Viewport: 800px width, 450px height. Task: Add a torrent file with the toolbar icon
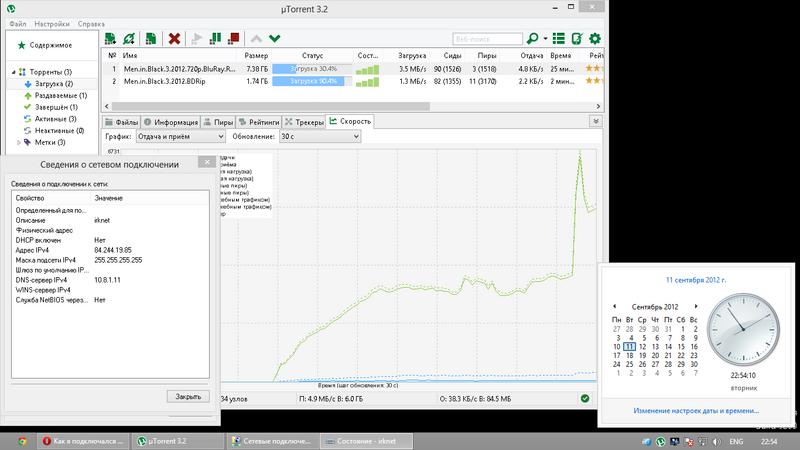coord(110,38)
